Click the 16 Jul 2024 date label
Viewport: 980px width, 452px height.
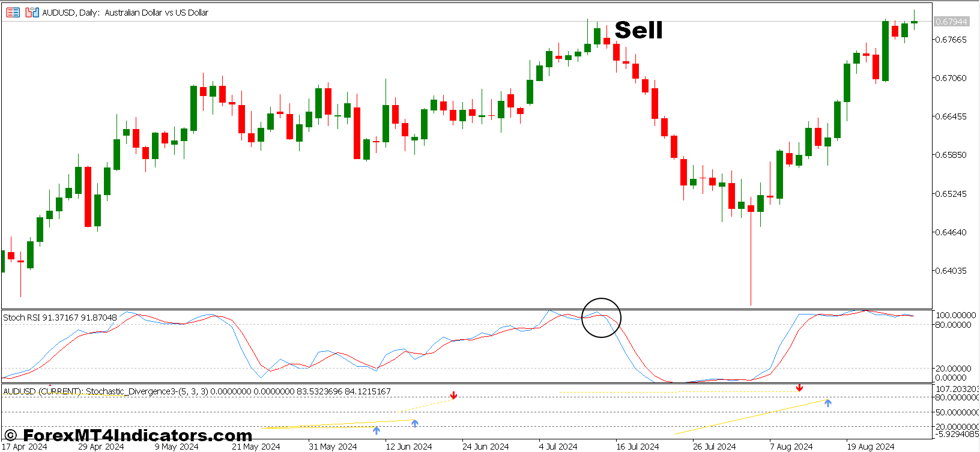[x=637, y=447]
